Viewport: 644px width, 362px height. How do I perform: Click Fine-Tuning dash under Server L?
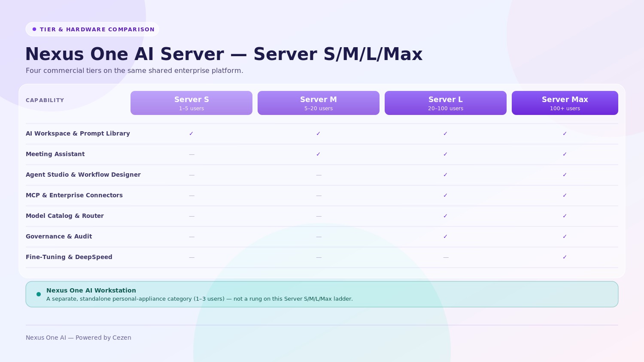(446, 257)
